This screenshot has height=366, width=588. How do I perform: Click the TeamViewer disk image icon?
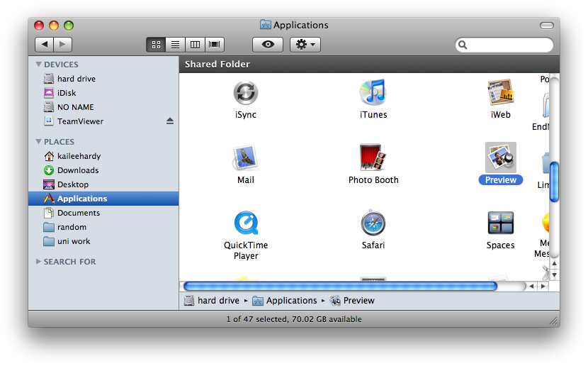click(49, 121)
